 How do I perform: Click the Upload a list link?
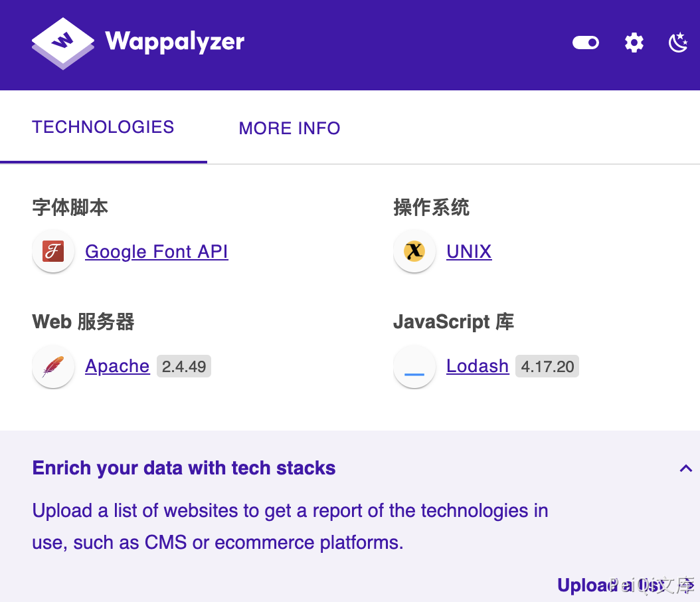coord(625,585)
